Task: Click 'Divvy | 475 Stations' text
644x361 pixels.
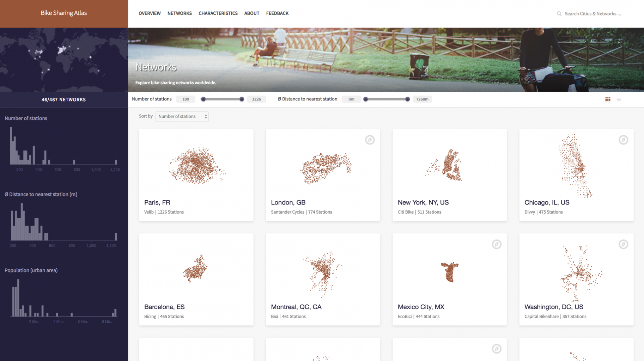Action: click(544, 212)
